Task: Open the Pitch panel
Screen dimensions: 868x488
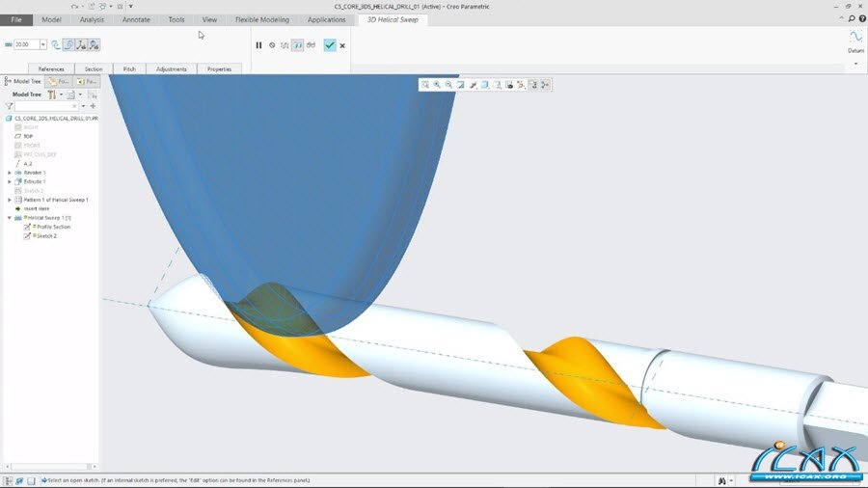Action: (x=128, y=69)
